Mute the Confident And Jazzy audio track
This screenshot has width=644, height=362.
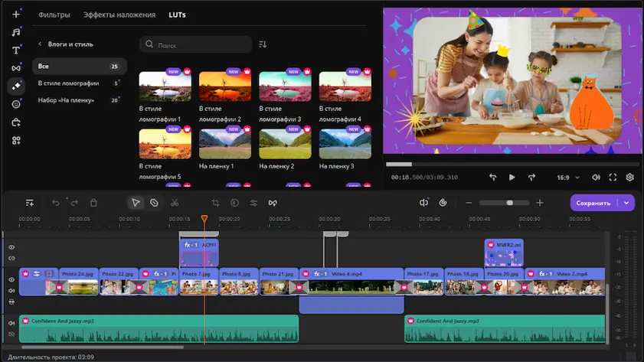coord(11,323)
